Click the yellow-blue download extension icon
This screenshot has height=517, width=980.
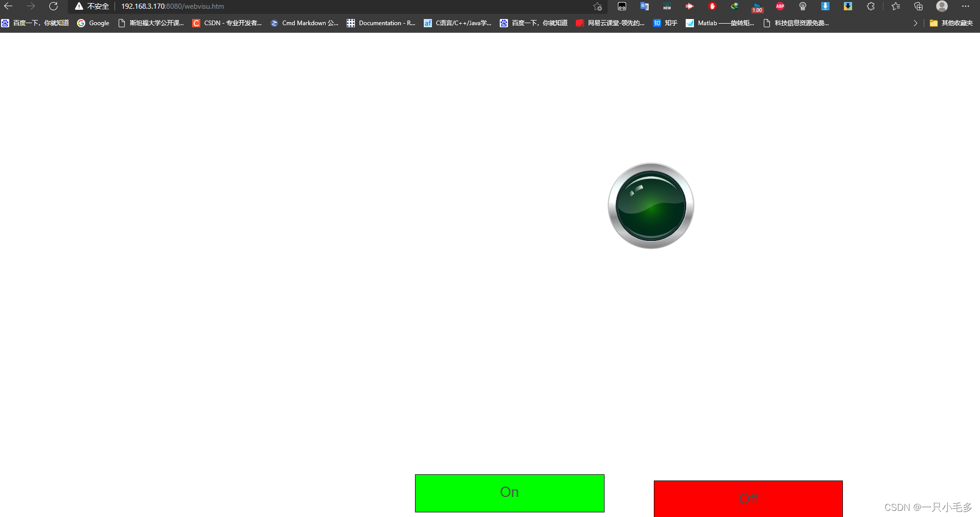coord(848,6)
